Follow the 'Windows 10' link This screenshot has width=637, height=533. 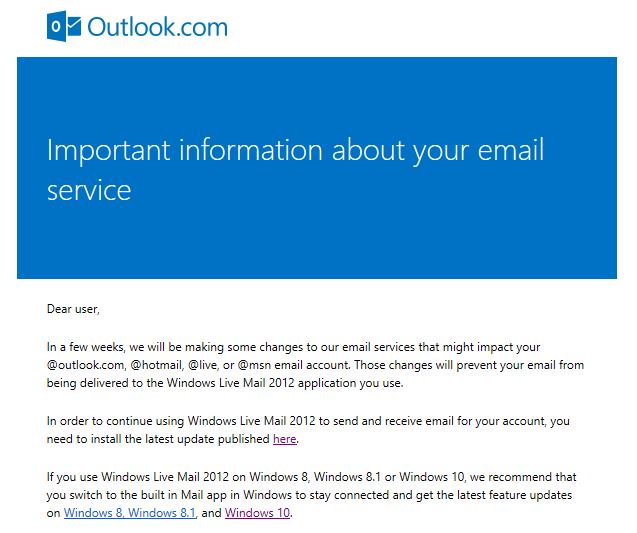(258, 513)
